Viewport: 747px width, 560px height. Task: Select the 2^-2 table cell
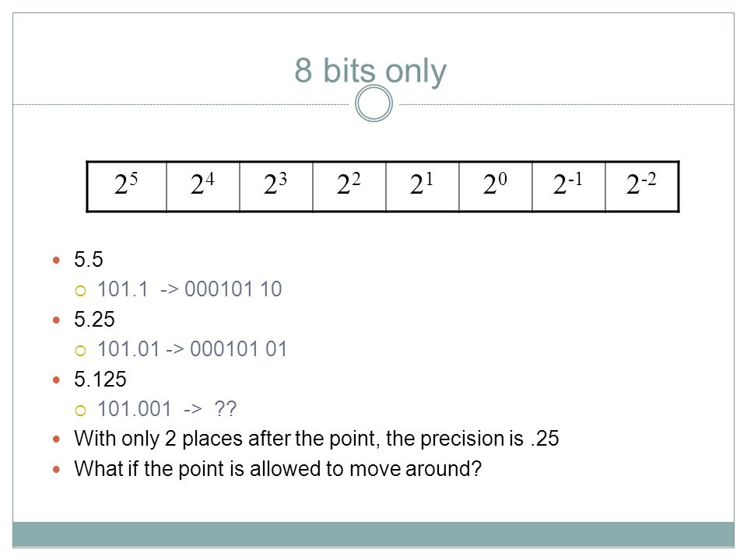pyautogui.click(x=642, y=187)
